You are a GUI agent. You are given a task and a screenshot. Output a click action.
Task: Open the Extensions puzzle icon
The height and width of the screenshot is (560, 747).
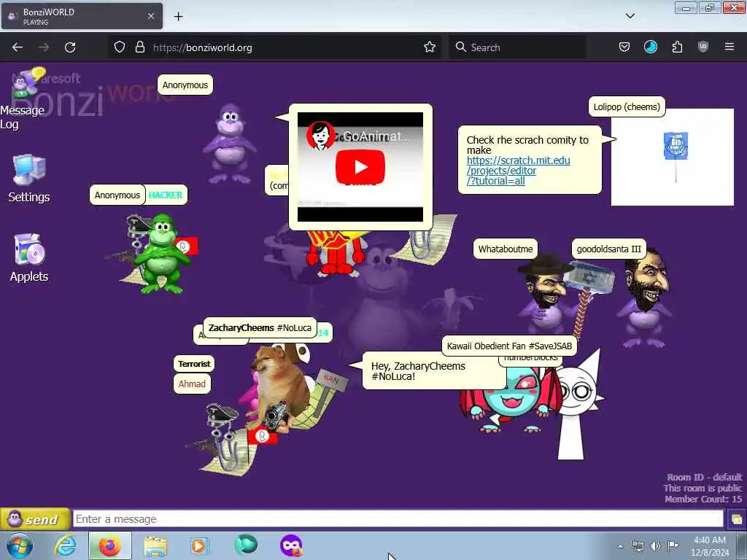pos(677,47)
